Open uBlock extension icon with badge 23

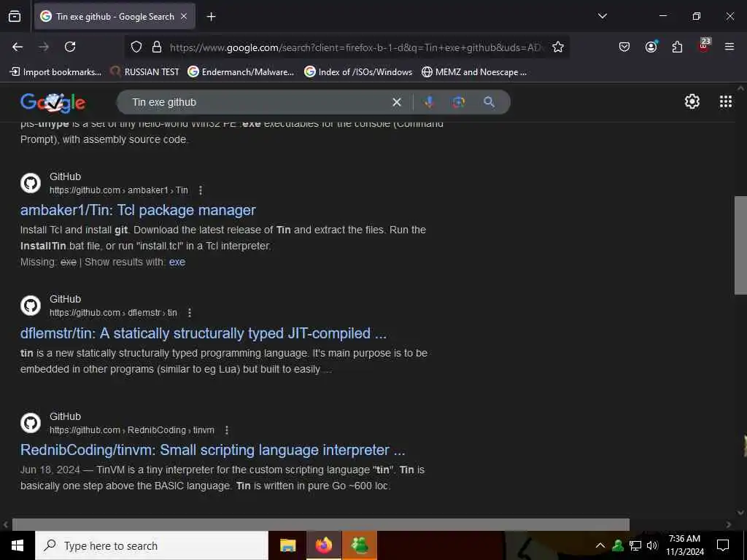[x=704, y=45]
